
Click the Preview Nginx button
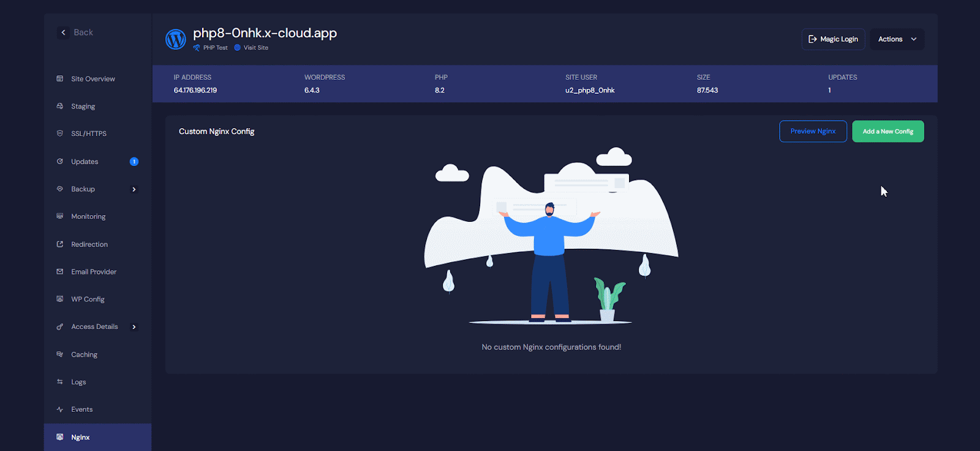click(813, 131)
